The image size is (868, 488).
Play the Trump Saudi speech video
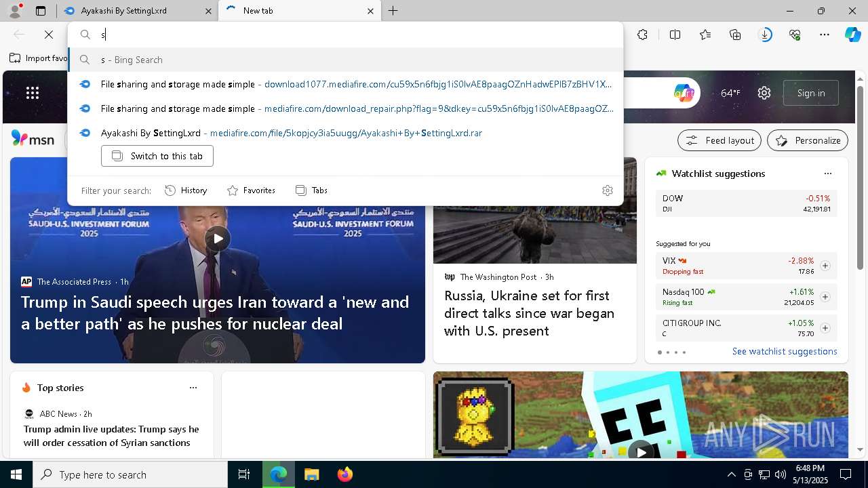pyautogui.click(x=218, y=239)
